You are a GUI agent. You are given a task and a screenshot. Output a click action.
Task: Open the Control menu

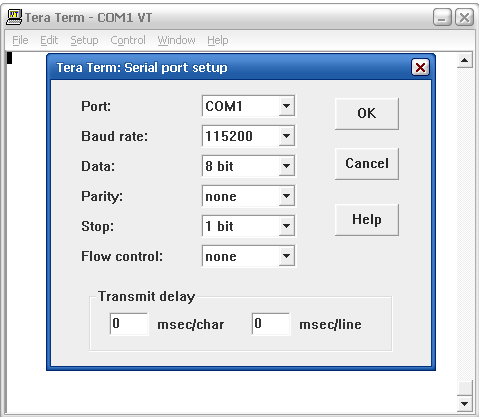(128, 40)
